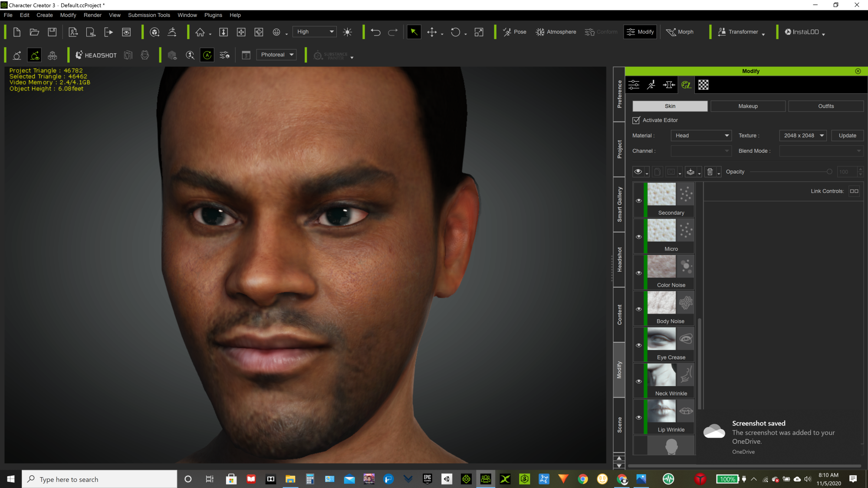Open File Explorer from the taskbar
This screenshot has width=868, height=488.
tap(290, 479)
